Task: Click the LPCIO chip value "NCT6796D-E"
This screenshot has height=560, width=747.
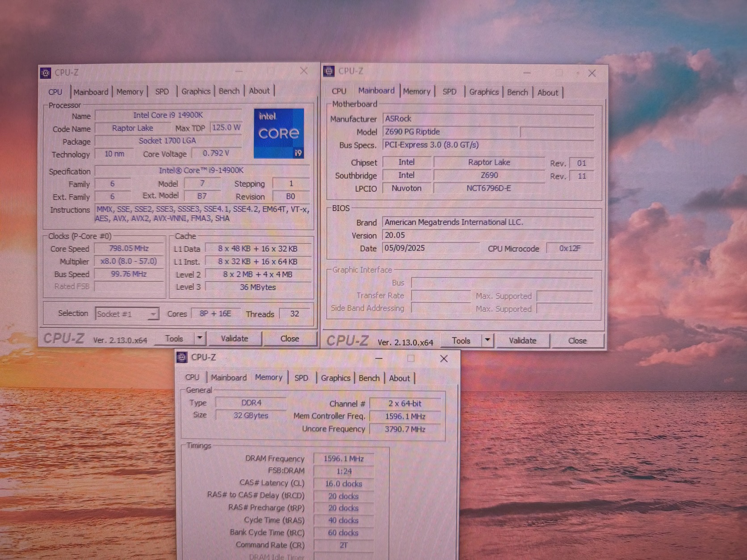Action: 489,188
